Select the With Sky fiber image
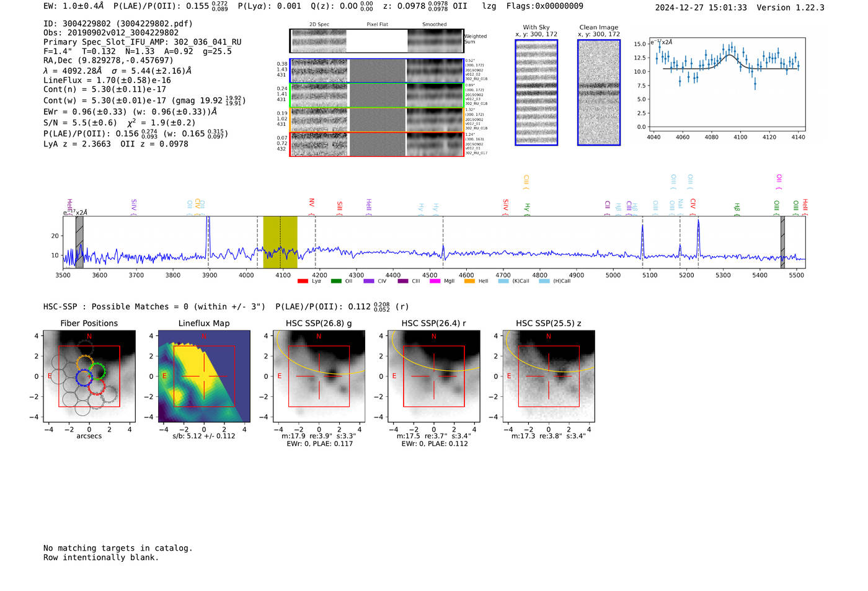This screenshot has height=591, width=868. pyautogui.click(x=536, y=92)
